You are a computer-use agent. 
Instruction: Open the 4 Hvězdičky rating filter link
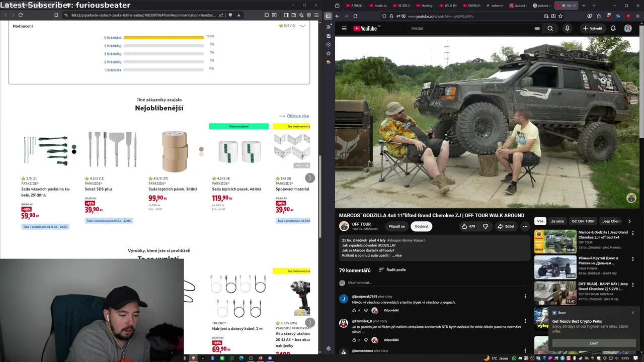[x=113, y=46]
